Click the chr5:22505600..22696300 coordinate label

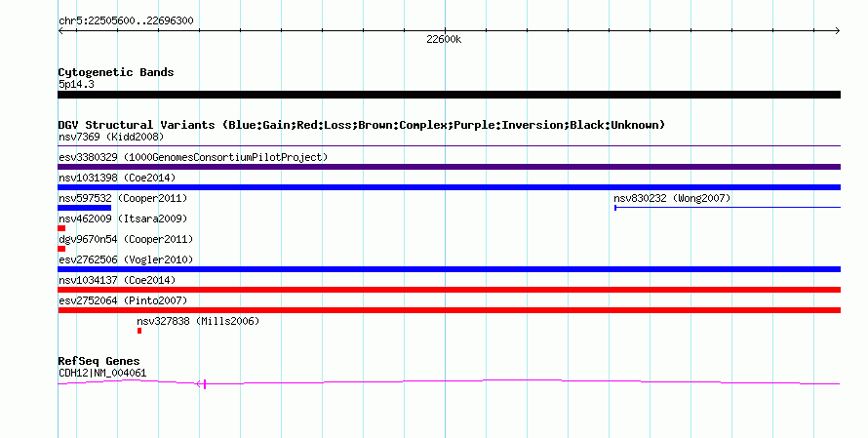(x=126, y=21)
